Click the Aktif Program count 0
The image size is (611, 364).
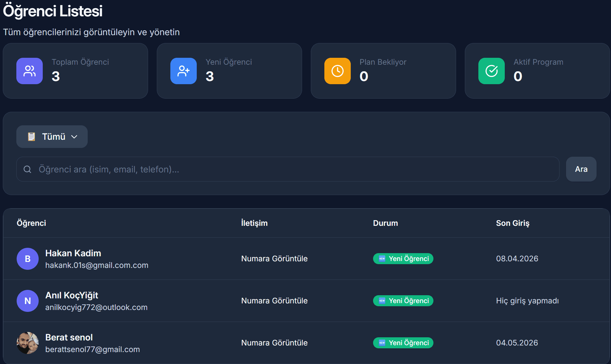click(518, 76)
